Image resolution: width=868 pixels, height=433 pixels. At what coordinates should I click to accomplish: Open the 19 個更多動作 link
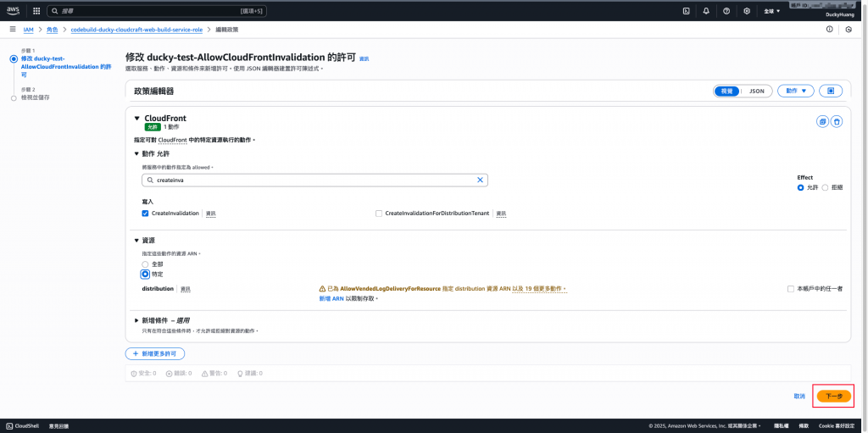coord(540,289)
